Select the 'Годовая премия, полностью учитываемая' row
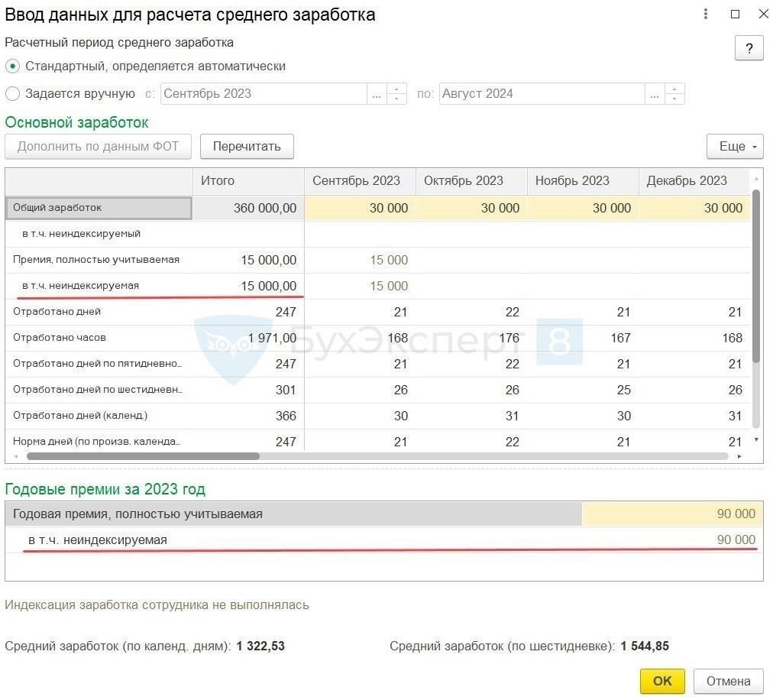 384,514
